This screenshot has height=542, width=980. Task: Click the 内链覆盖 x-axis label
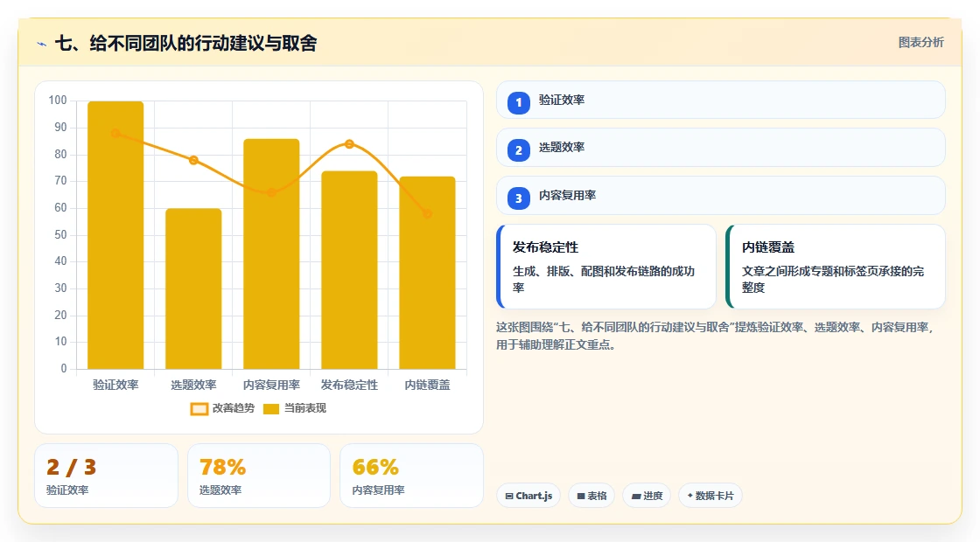click(x=428, y=385)
